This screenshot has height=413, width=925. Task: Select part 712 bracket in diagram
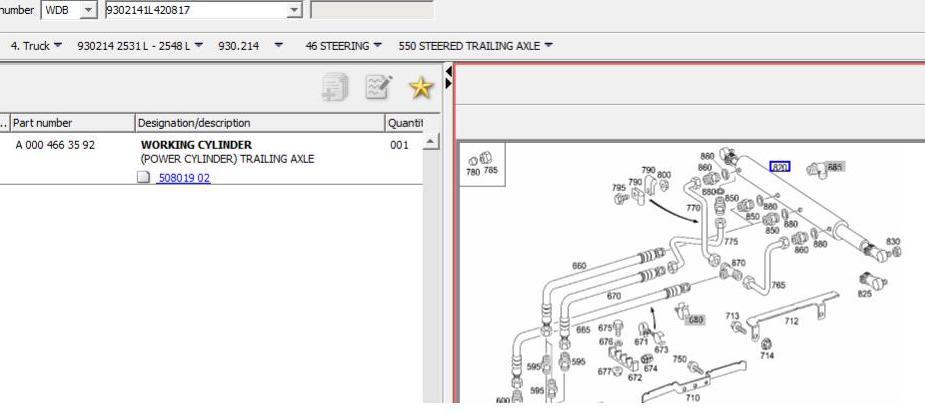point(791,322)
